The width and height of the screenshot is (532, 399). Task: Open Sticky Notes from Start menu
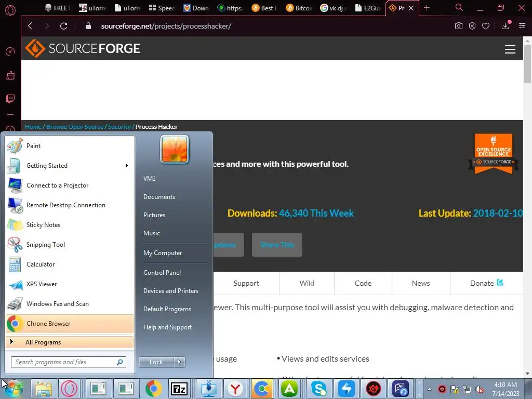(x=70, y=225)
